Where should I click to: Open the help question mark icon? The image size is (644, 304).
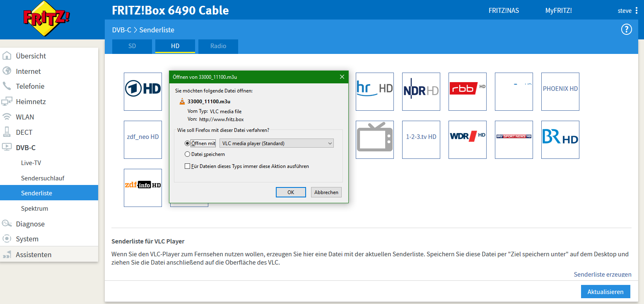626,29
